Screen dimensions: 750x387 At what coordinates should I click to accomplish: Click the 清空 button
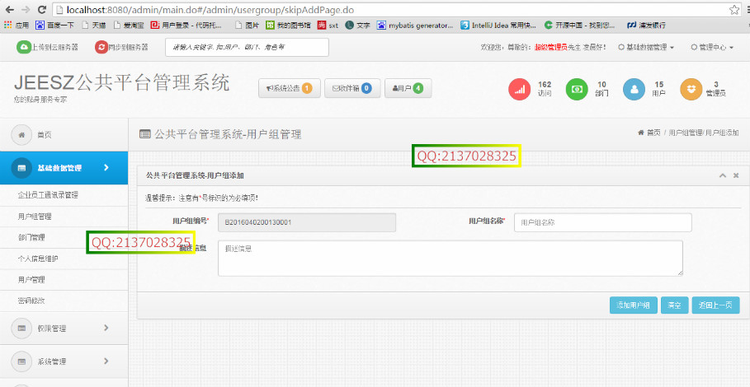pos(674,305)
